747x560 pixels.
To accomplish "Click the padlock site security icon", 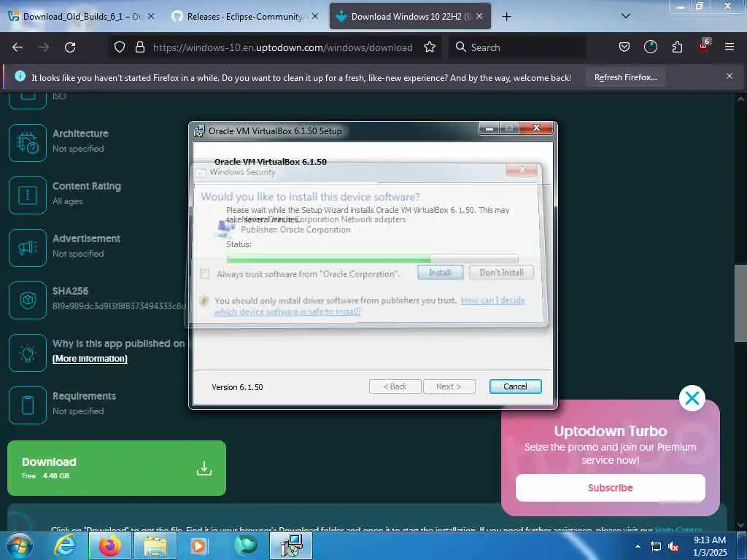I will (x=139, y=47).
